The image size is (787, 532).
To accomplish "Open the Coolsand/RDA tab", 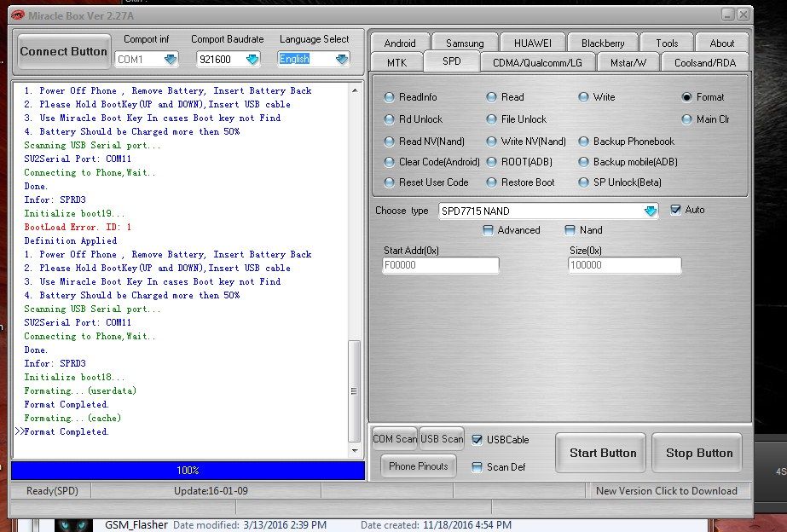I will (x=705, y=63).
